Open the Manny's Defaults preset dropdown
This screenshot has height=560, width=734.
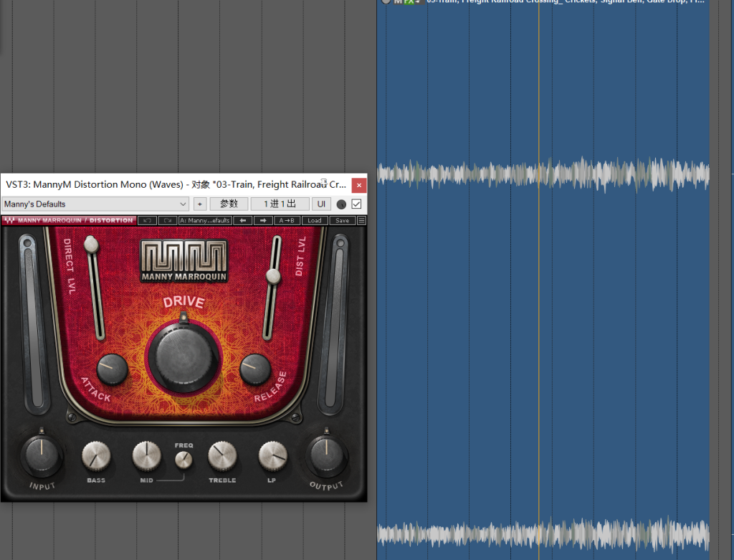pyautogui.click(x=95, y=204)
